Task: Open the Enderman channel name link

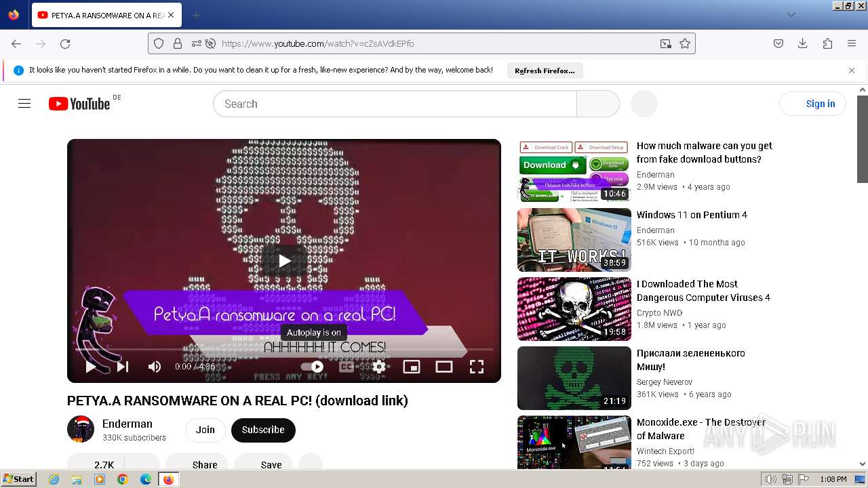Action: pos(127,424)
